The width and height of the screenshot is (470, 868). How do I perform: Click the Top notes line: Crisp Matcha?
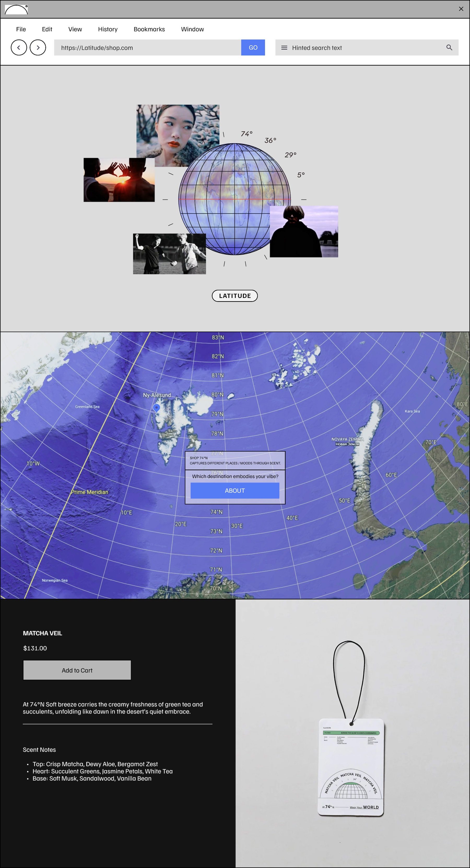(x=95, y=764)
